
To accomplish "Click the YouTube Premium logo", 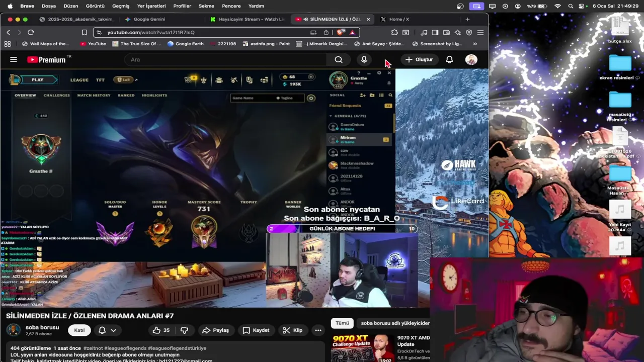I will [x=46, y=59].
